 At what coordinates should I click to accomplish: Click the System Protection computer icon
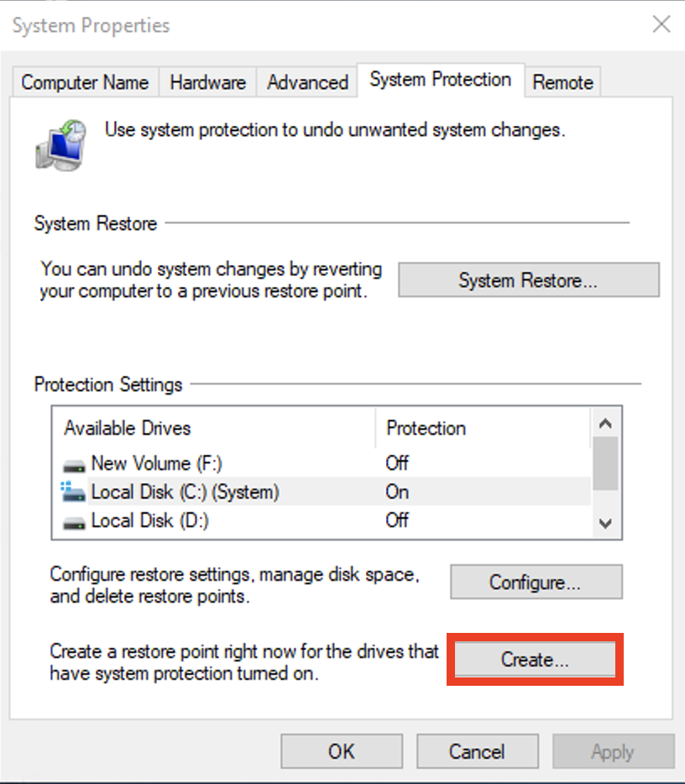pos(61,143)
